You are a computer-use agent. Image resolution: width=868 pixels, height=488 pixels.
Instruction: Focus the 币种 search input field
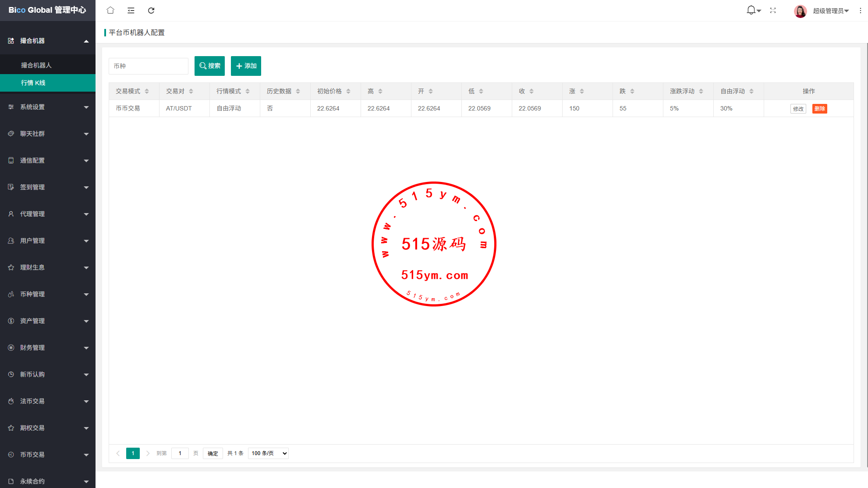[x=148, y=66]
